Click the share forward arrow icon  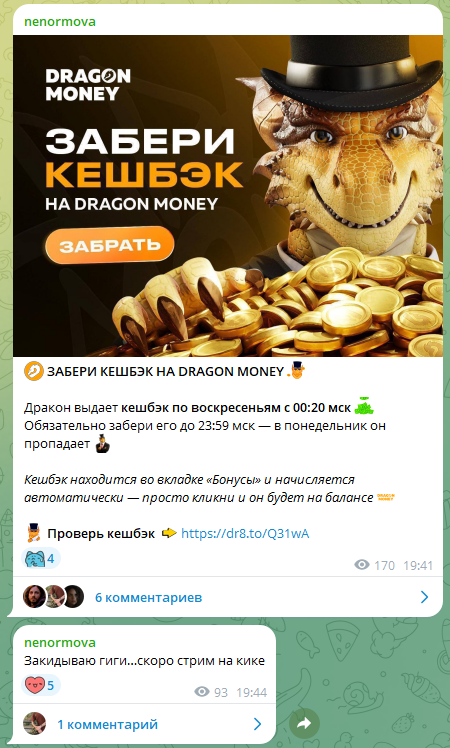coord(304,724)
